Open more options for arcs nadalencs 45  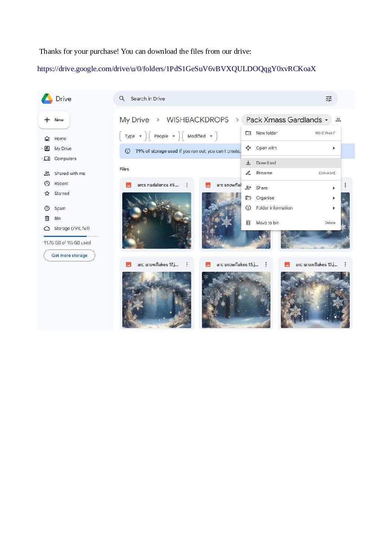pos(187,185)
